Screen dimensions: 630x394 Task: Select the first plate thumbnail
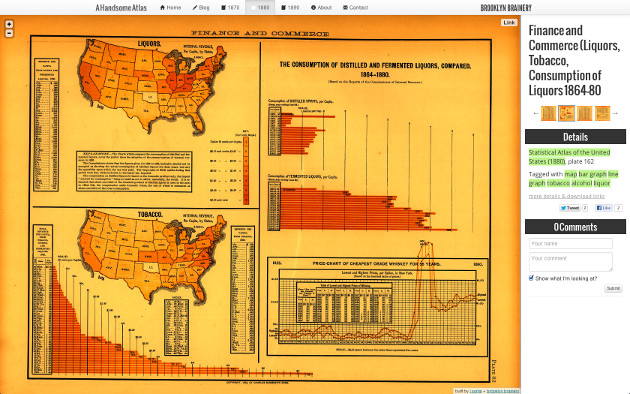pyautogui.click(x=548, y=113)
